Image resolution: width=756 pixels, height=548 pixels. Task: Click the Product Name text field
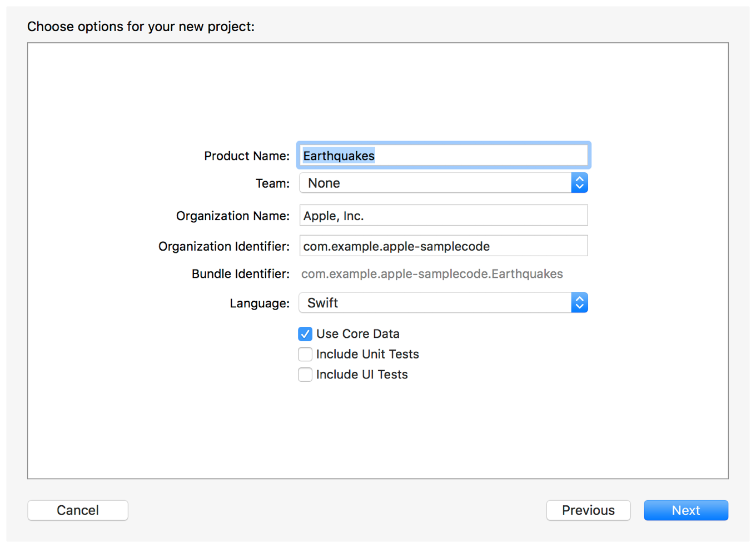[443, 156]
